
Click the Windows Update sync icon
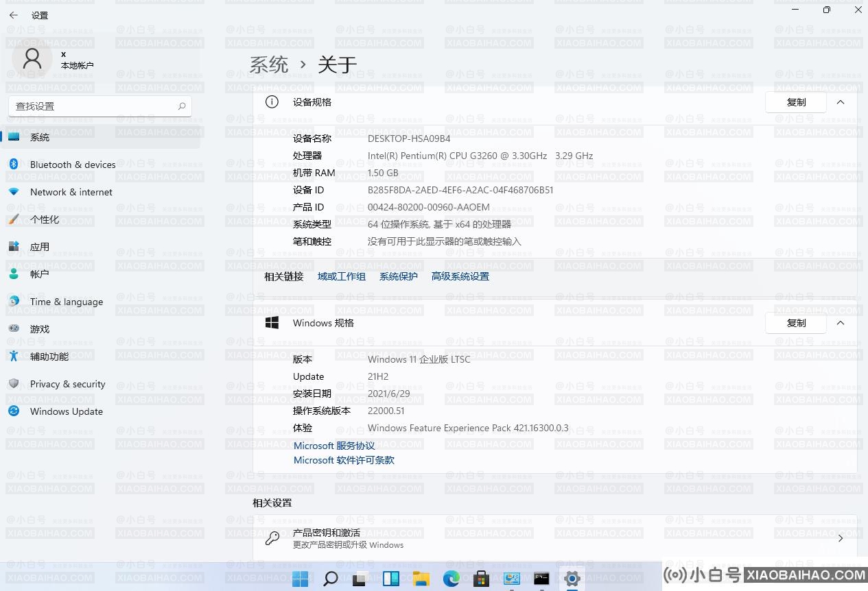(x=14, y=411)
